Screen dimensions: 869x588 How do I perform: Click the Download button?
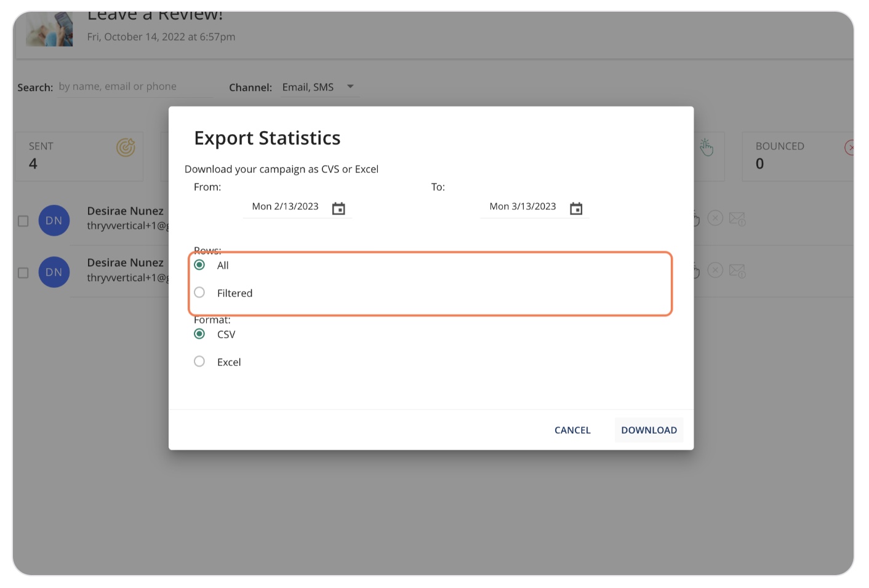tap(649, 430)
